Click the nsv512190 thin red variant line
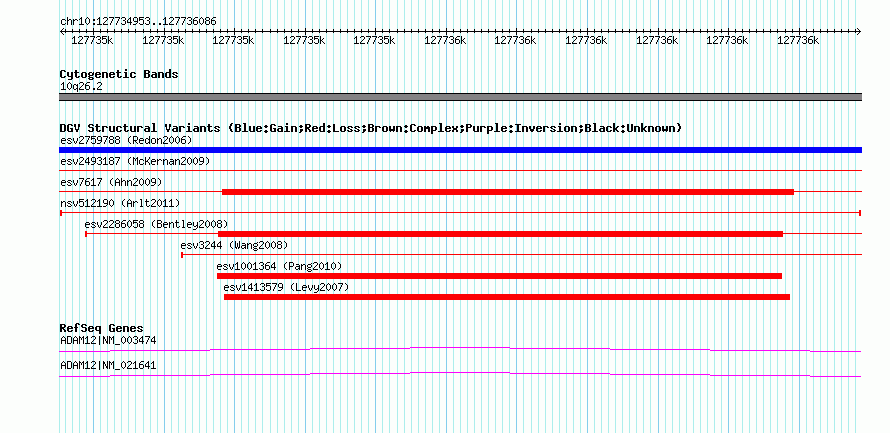This screenshot has height=433, width=890. pos(460,213)
